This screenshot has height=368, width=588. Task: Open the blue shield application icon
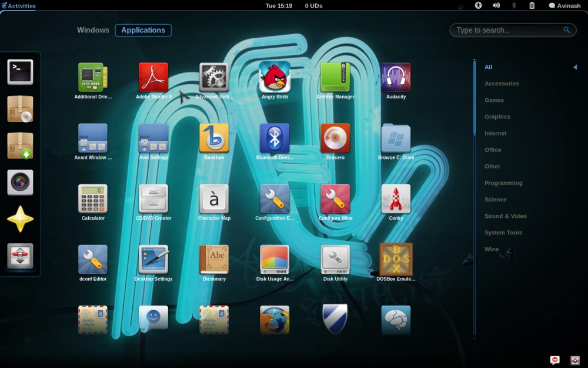[x=335, y=319]
